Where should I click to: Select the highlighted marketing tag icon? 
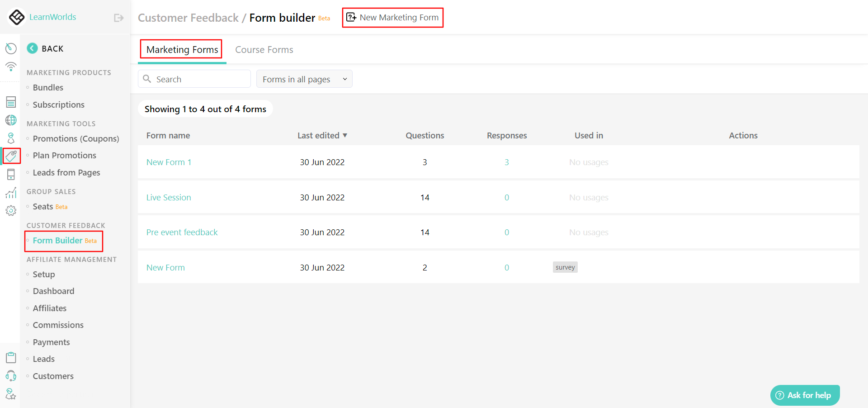click(11, 156)
